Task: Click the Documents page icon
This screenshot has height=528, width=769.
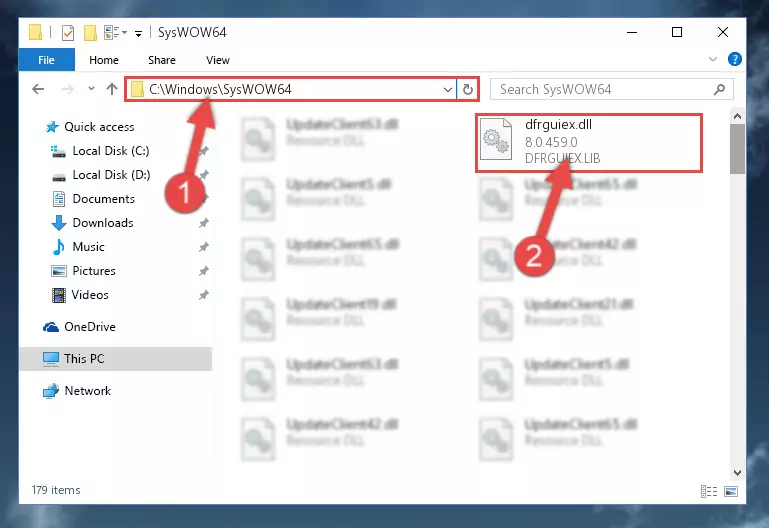Action: click(x=59, y=199)
